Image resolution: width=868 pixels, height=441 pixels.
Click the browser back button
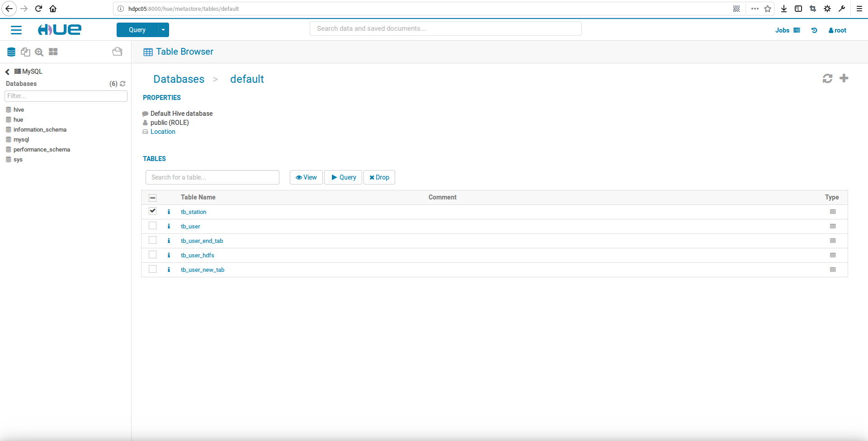[x=9, y=9]
